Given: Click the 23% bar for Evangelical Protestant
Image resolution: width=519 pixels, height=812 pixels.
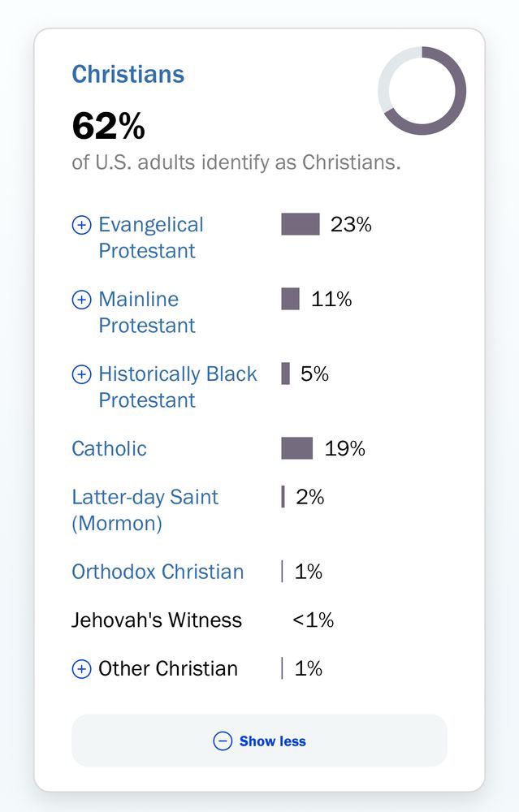Looking at the screenshot, I should click(x=300, y=224).
